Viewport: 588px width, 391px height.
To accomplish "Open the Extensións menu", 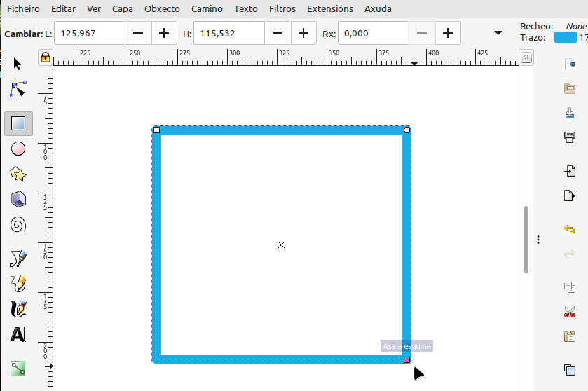I will [330, 8].
